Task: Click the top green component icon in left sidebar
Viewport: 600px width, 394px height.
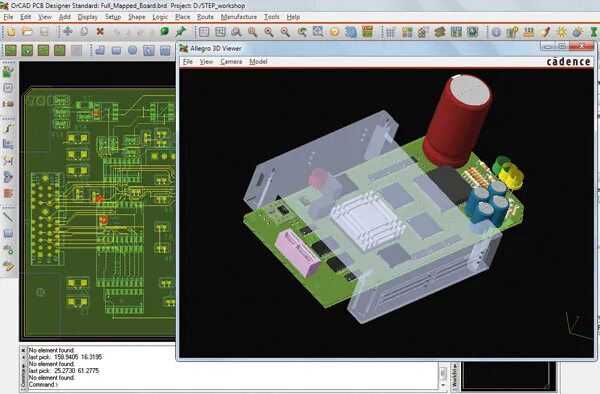Action: pos(8,71)
